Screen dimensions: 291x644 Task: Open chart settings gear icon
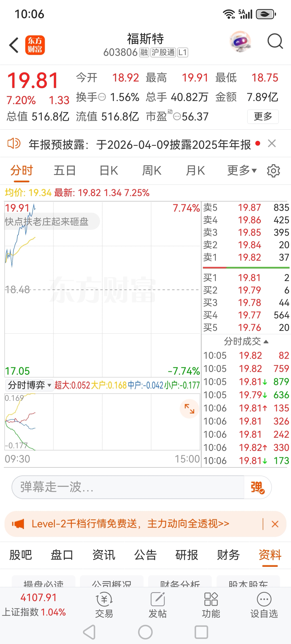pos(273,171)
